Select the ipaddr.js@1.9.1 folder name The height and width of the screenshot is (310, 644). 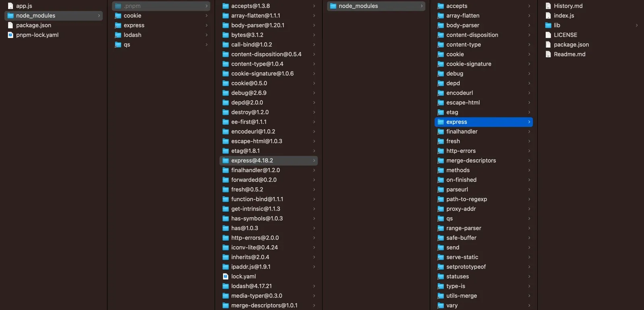click(x=251, y=267)
